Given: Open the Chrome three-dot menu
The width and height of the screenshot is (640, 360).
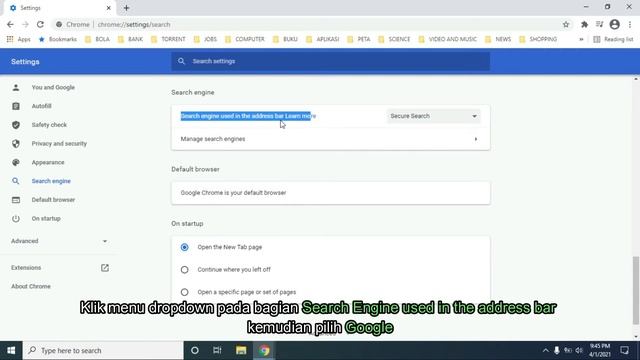Looking at the screenshot, I should [630, 24].
